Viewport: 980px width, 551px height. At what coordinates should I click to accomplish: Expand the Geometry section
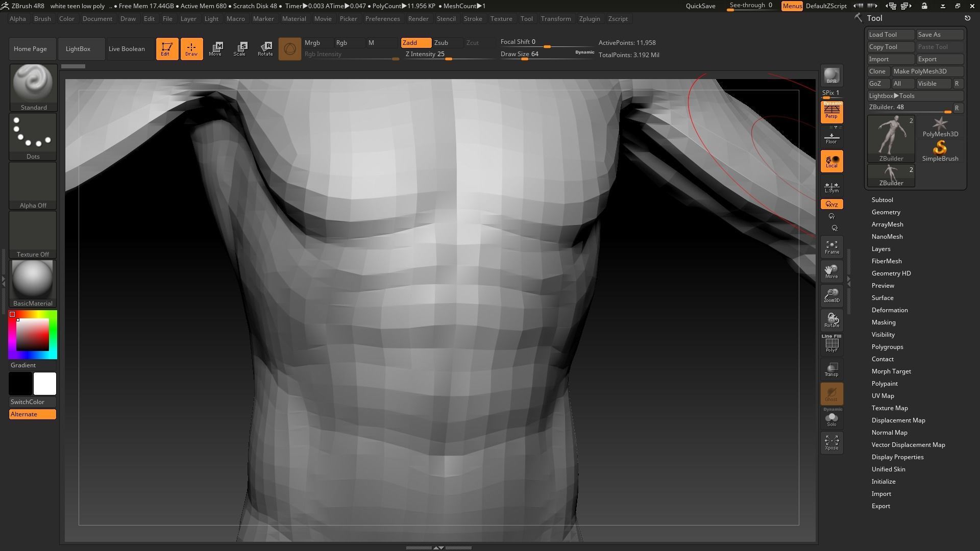(886, 212)
